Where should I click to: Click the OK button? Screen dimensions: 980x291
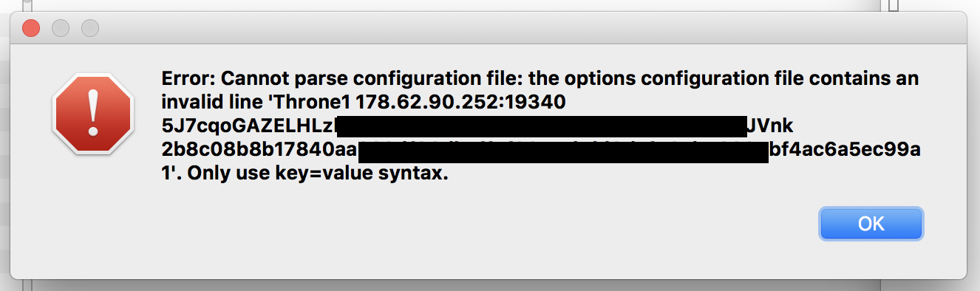(871, 224)
